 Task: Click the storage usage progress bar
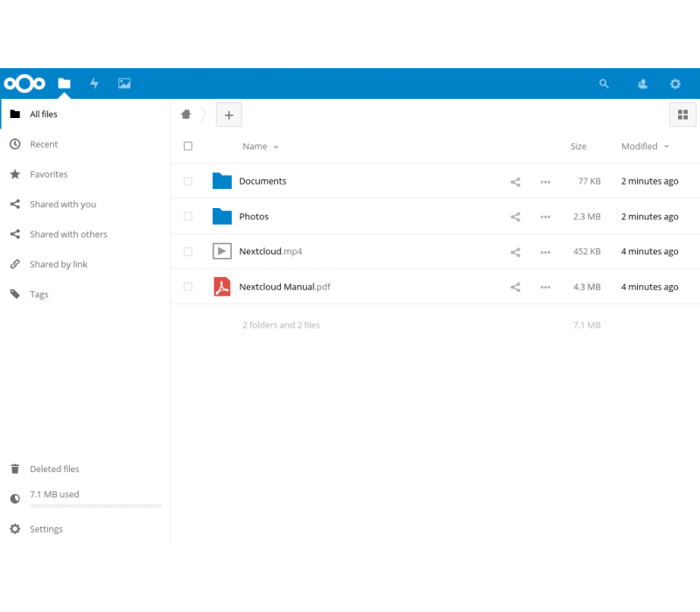(96, 506)
